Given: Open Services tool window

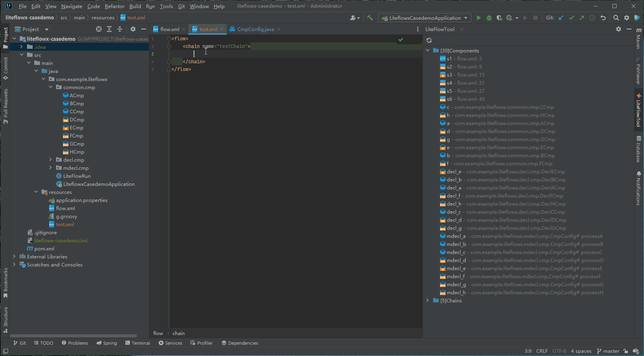Looking at the screenshot, I should click(170, 343).
